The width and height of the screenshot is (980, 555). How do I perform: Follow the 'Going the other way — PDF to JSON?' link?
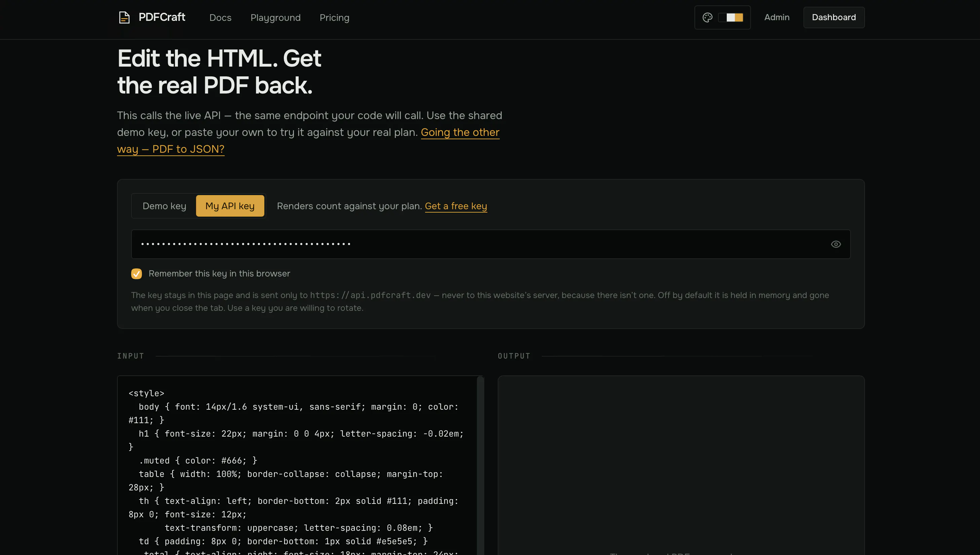click(308, 141)
